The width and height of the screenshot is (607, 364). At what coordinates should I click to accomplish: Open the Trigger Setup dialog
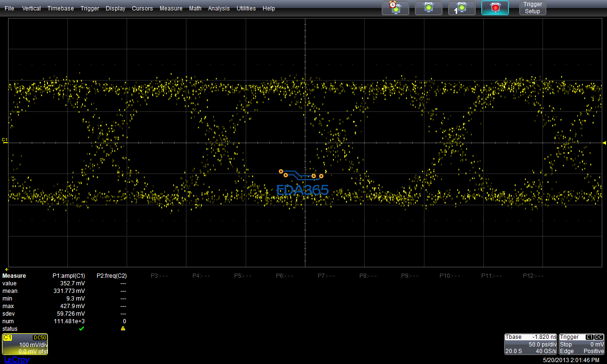(532, 8)
